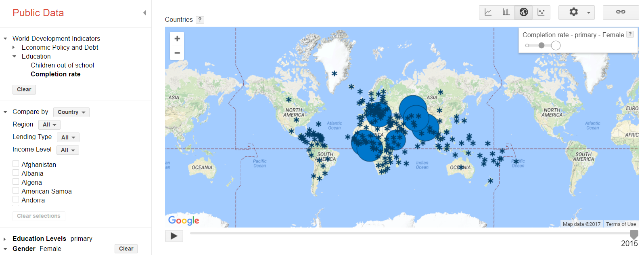Collapse the Education category

coord(14,57)
